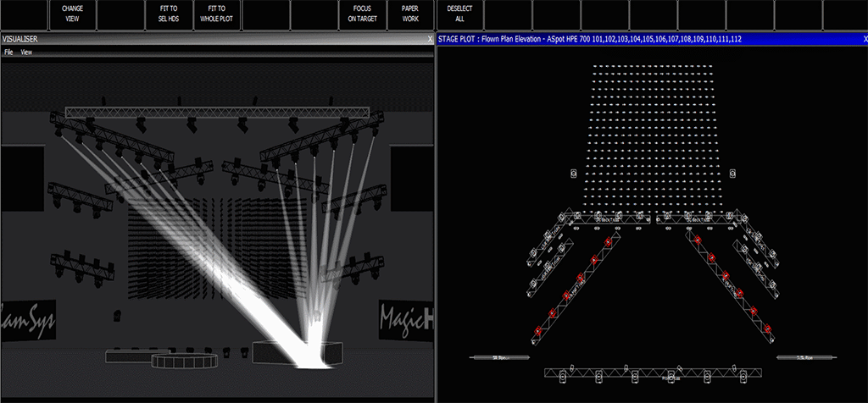Click the lone fixture left of the LED grid
Viewport: 868px width, 403px height.
[x=575, y=173]
